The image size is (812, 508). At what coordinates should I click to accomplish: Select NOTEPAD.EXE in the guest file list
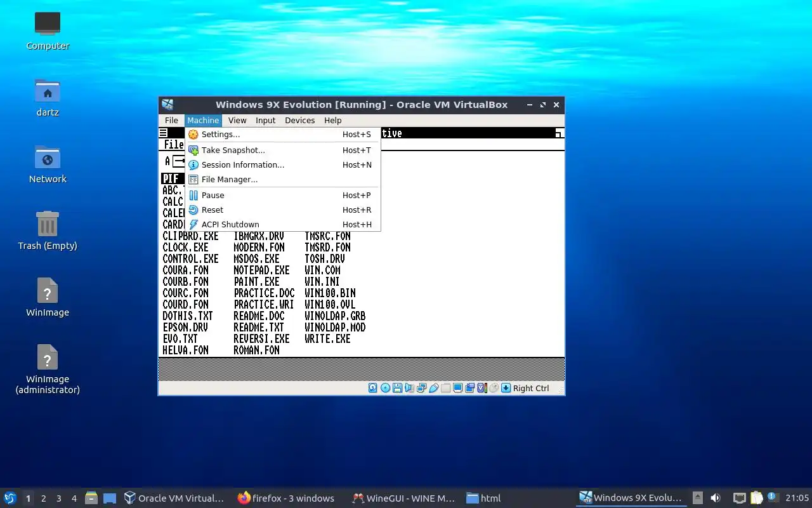pyautogui.click(x=261, y=271)
